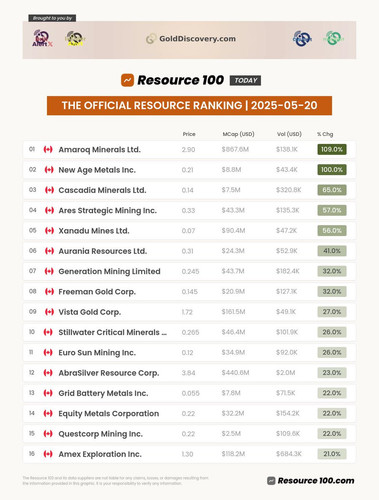Click the Official Resource Ranking banner

pos(189,106)
